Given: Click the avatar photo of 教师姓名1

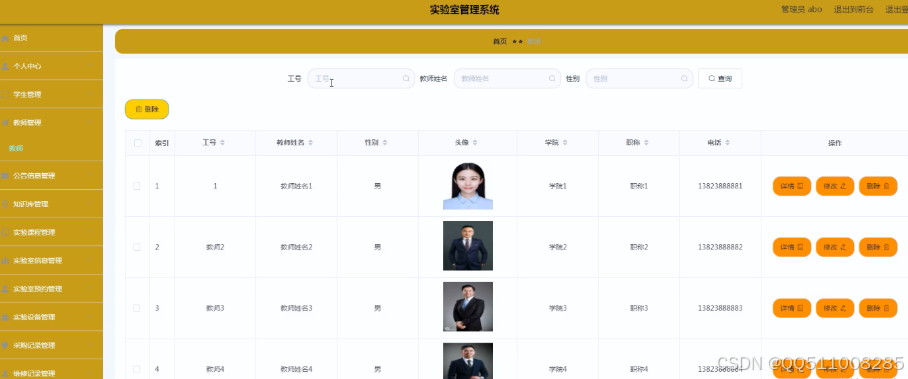Looking at the screenshot, I should tap(468, 186).
